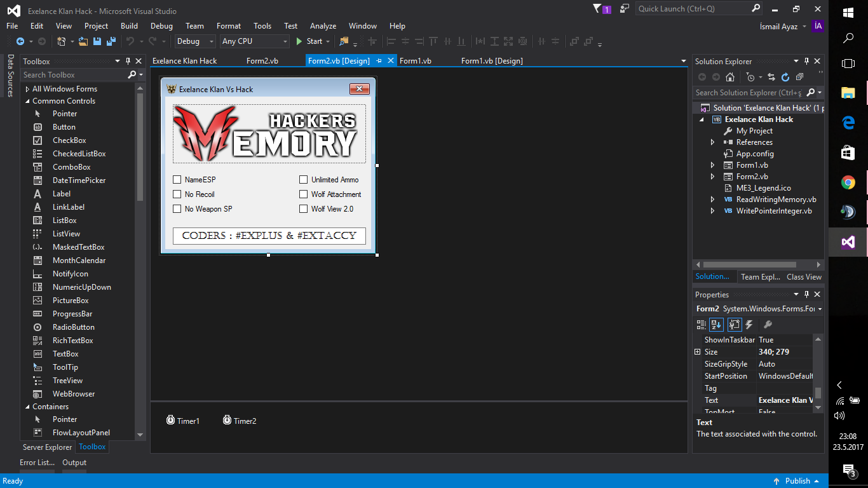Toggle the No Weapon SP checkbox
Screen dimensions: 868x488
point(177,209)
